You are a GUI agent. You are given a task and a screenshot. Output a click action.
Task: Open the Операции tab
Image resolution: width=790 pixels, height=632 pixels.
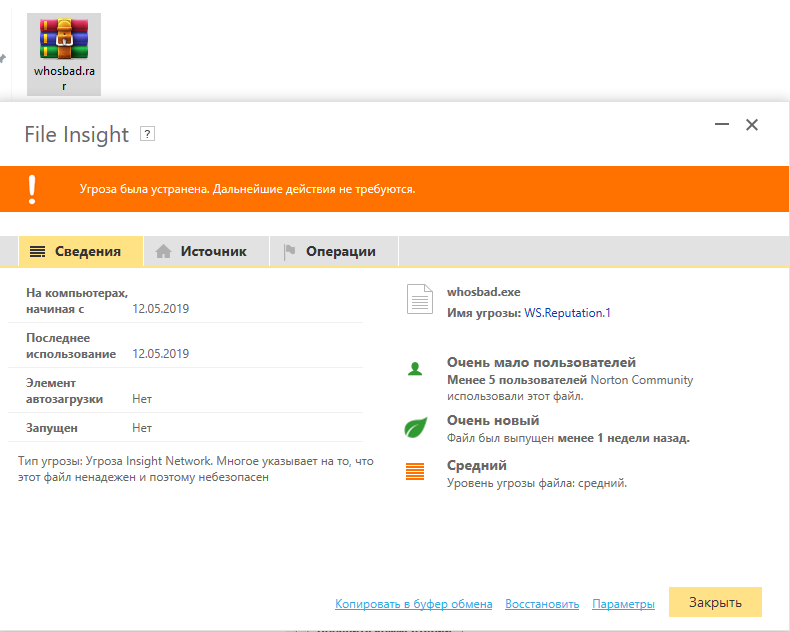tap(334, 251)
